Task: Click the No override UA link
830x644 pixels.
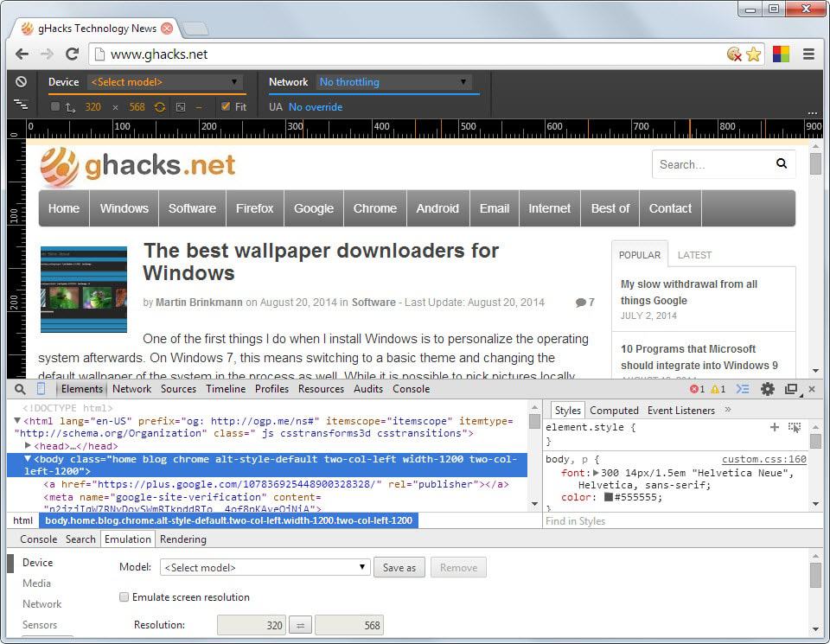Action: 316,107
